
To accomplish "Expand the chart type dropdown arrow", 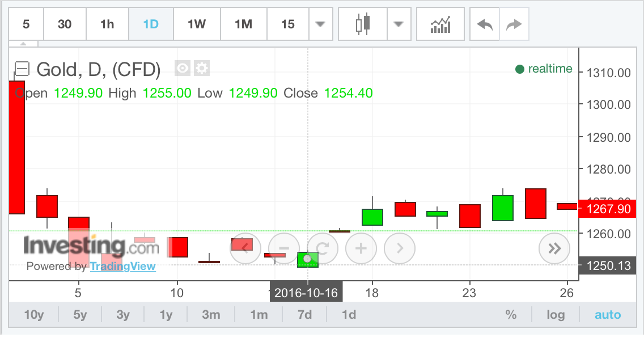I will pyautogui.click(x=399, y=24).
